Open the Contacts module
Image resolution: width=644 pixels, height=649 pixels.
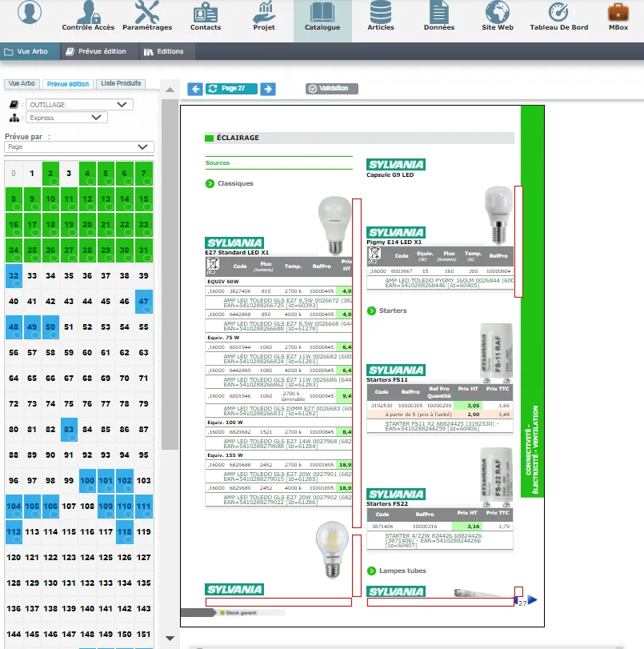coord(206,16)
